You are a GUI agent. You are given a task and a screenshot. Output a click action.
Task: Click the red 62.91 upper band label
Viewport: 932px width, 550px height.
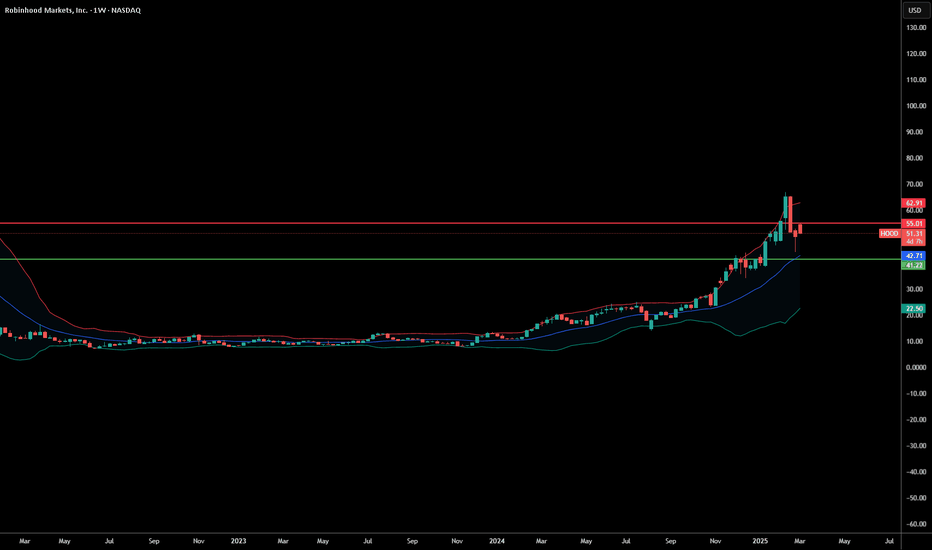point(915,203)
